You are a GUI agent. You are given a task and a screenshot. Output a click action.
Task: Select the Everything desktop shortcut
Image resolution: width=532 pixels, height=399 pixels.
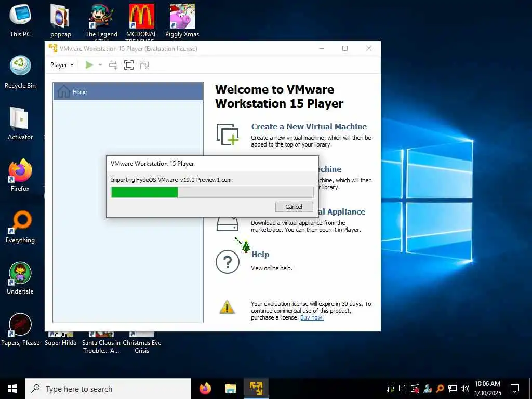(20, 227)
